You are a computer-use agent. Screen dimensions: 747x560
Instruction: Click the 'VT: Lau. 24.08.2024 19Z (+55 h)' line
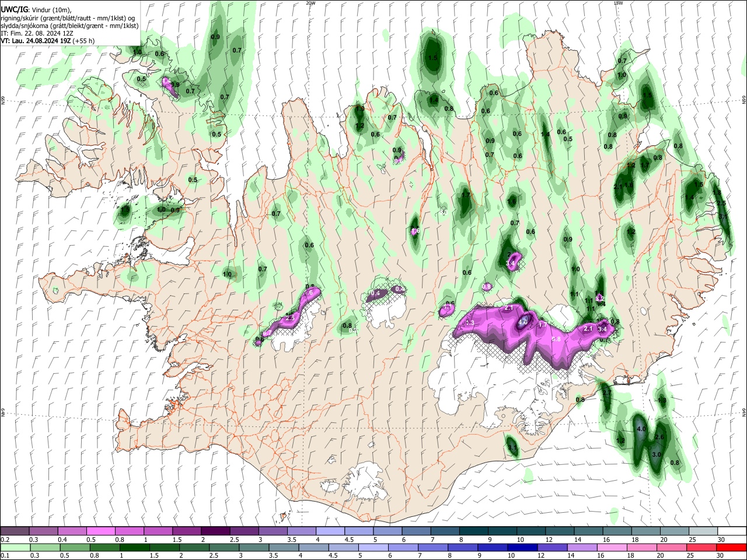pyautogui.click(x=48, y=41)
